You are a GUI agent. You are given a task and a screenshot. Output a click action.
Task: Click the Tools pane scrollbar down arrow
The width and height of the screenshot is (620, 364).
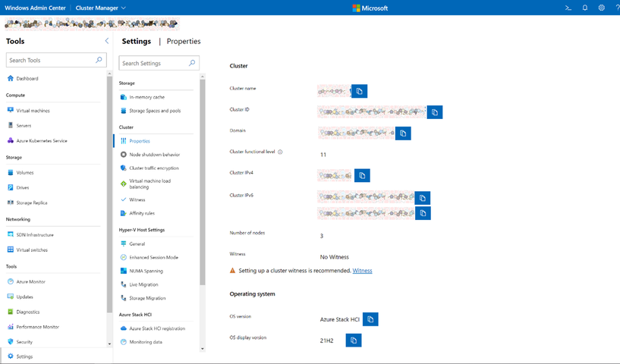tap(109, 344)
